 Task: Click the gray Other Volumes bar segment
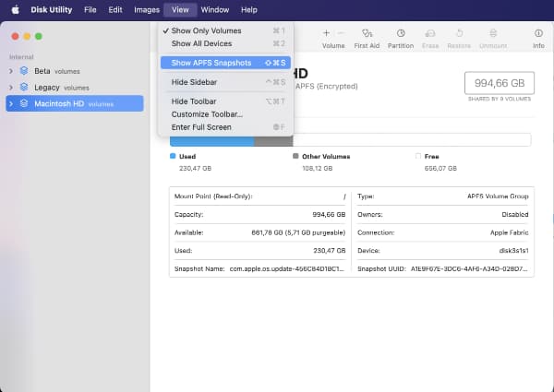pos(273,141)
